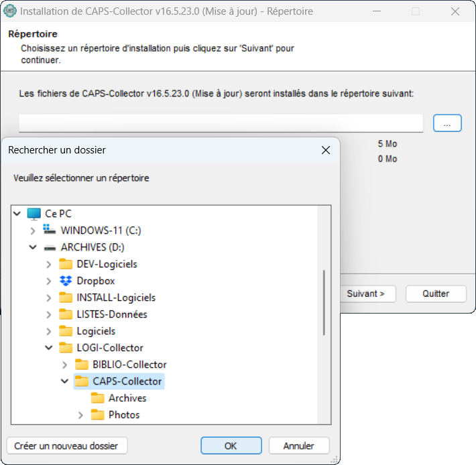Select the INSTALL-Logiciels folder name
The width and height of the screenshot is (476, 465).
tap(116, 297)
